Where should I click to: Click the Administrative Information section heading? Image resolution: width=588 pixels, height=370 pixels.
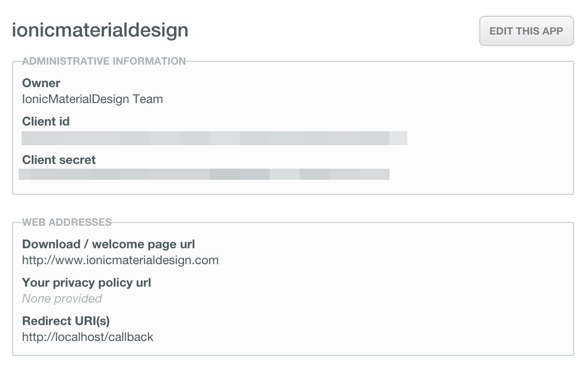click(104, 61)
